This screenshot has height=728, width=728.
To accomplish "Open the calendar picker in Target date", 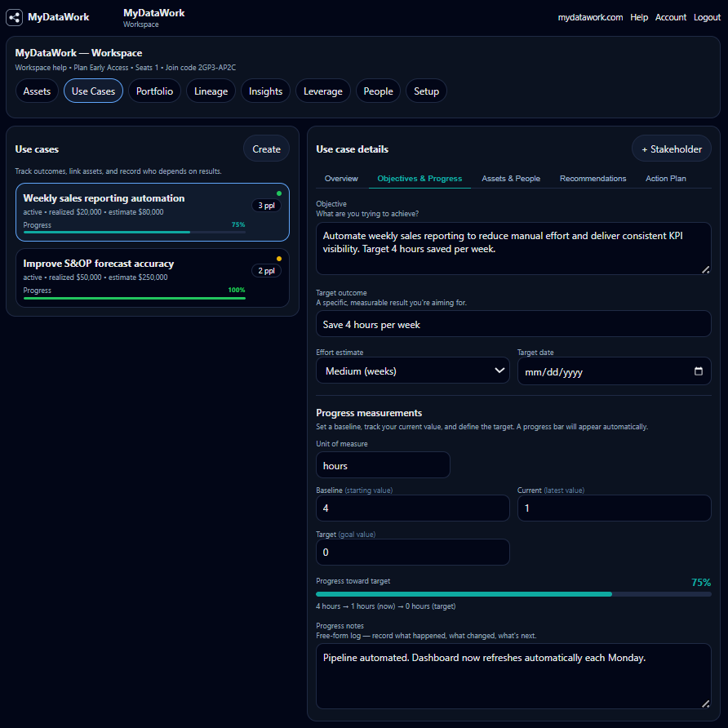I will pyautogui.click(x=698, y=371).
